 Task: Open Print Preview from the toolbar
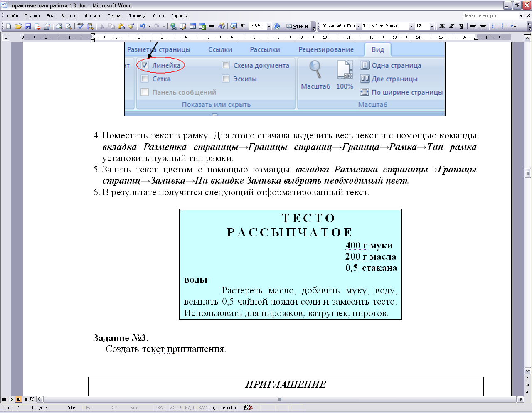click(x=69, y=26)
